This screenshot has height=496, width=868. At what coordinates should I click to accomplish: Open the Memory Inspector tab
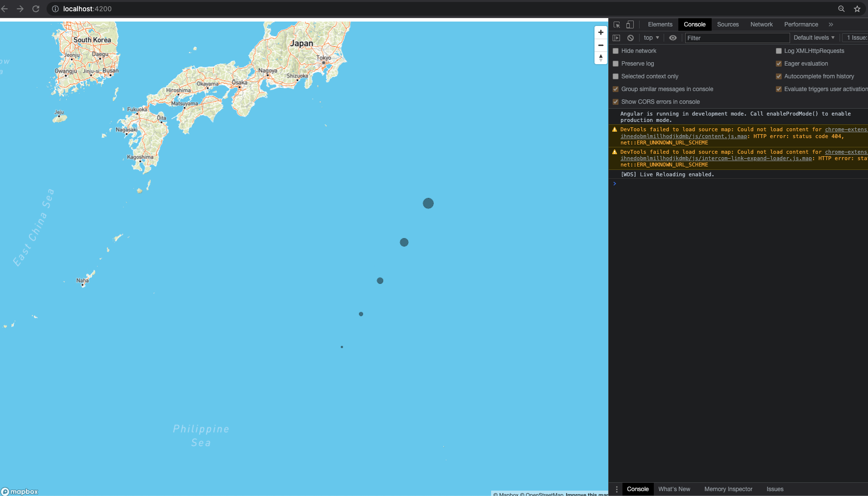coord(728,489)
